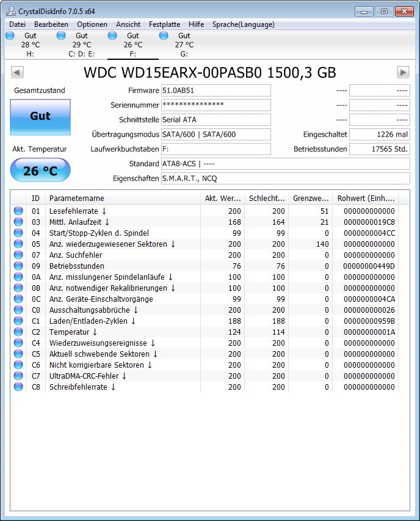Open the Bearbeiten menu

coord(51,24)
